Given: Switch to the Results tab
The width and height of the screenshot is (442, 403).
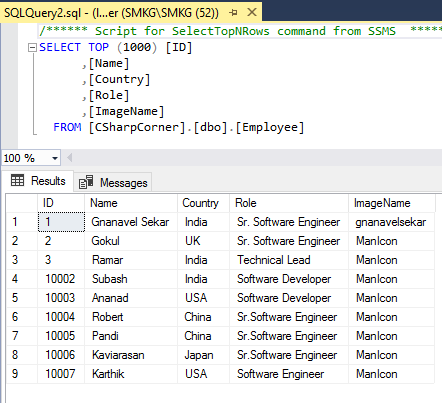Looking at the screenshot, I should (x=38, y=181).
